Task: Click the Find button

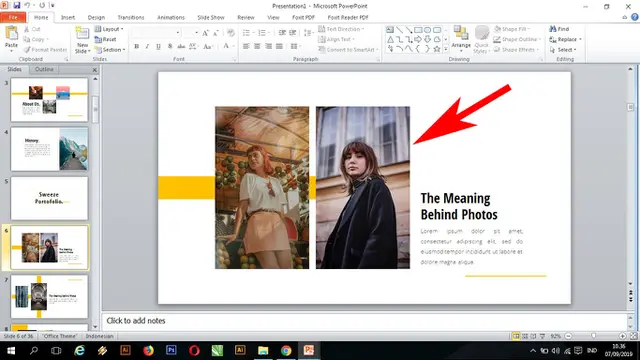Action: pos(559,29)
